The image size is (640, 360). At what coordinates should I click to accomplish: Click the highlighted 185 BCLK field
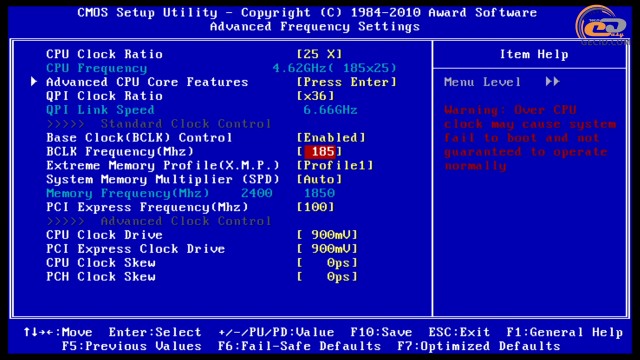pyautogui.click(x=320, y=151)
